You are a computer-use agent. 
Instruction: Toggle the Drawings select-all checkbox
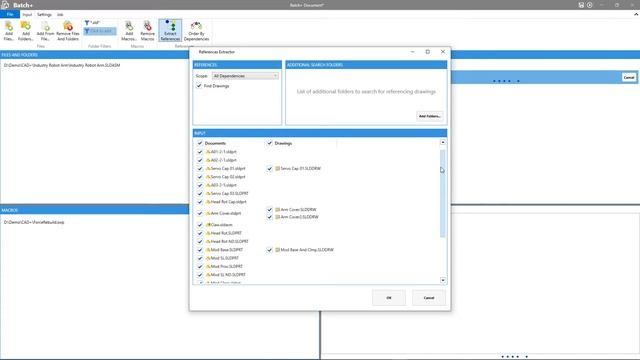(270, 143)
